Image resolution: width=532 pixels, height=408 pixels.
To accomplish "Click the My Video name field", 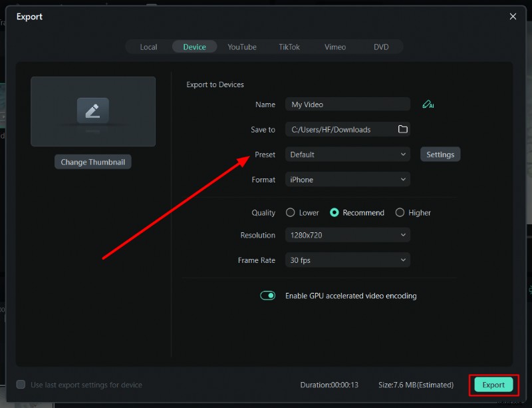I will point(347,104).
